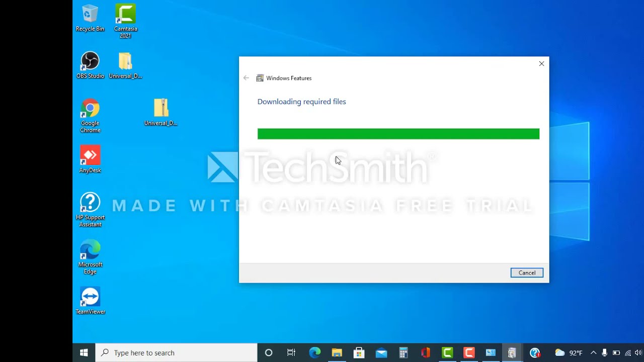Viewport: 644px width, 362px height.
Task: Click the microphone tray icon
Action: [605, 352]
